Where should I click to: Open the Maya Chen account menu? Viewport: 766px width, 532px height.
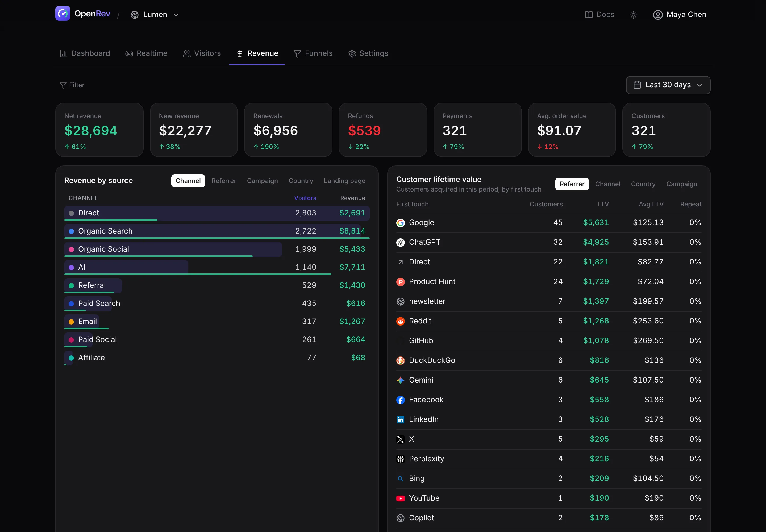(680, 15)
